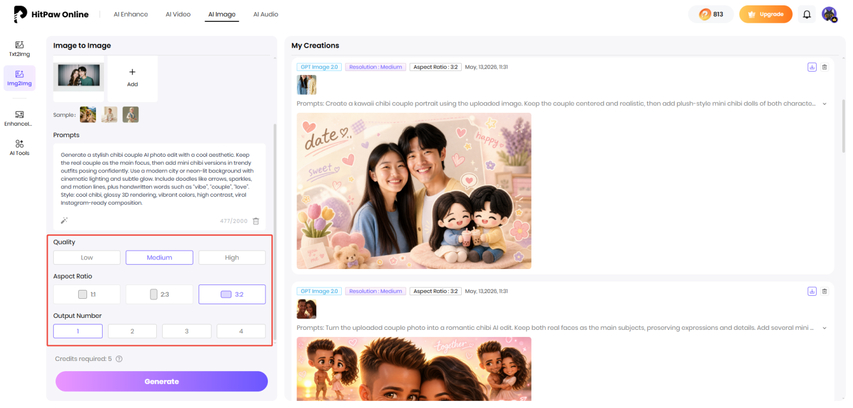The image size is (853, 408).
Task: Click the Image to Image panel scrollbar
Action: (275, 231)
